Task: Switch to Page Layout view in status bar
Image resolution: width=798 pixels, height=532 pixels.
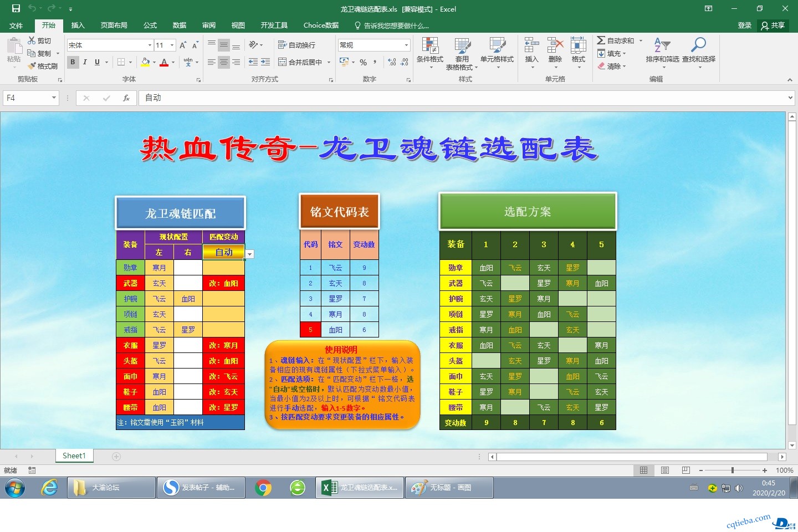Action: (x=665, y=470)
